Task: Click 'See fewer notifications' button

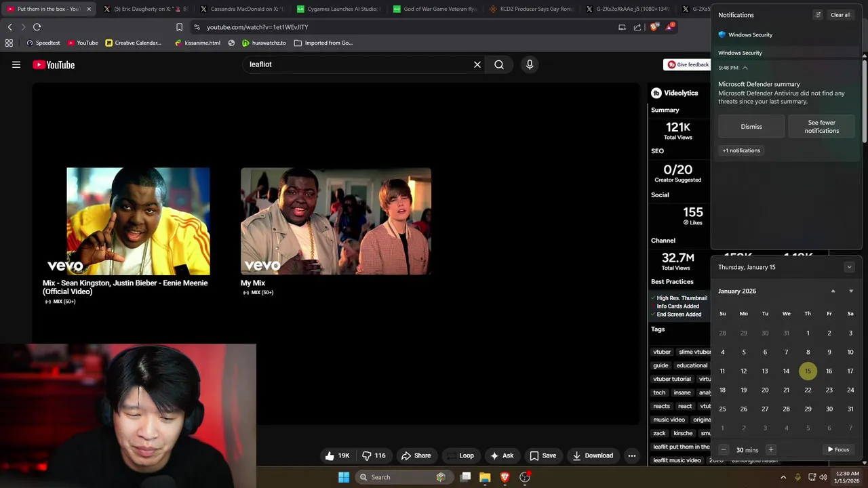Action: [x=822, y=127]
